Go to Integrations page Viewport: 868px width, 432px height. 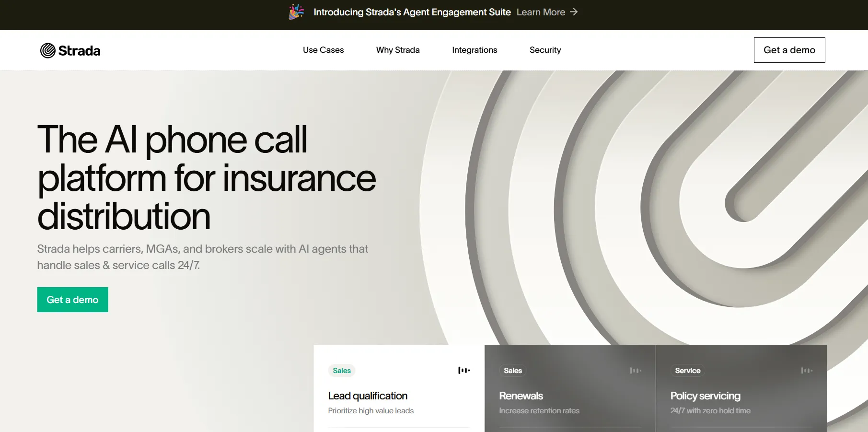point(475,50)
